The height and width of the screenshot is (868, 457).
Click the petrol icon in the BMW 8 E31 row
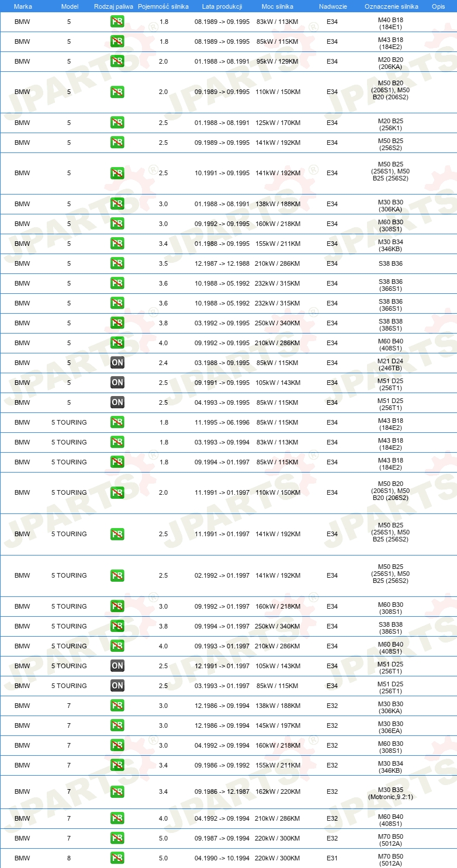pyautogui.click(x=117, y=858)
